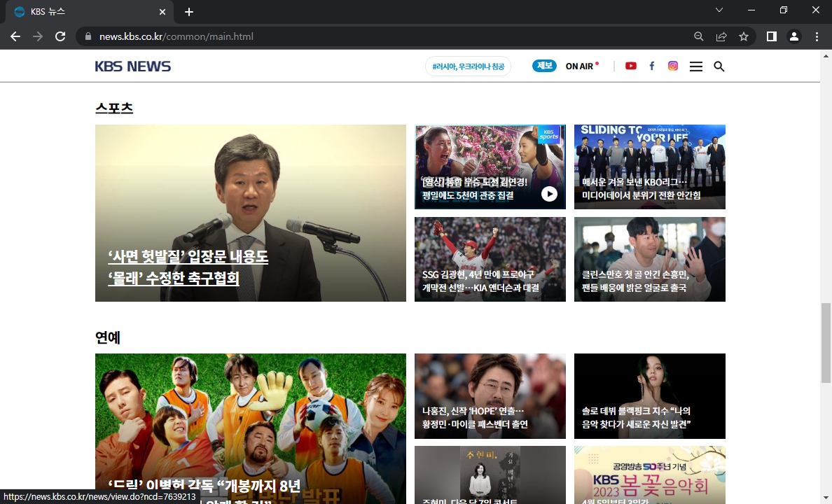
Task: Click the scrollbar up arrow
Action: (x=826, y=55)
